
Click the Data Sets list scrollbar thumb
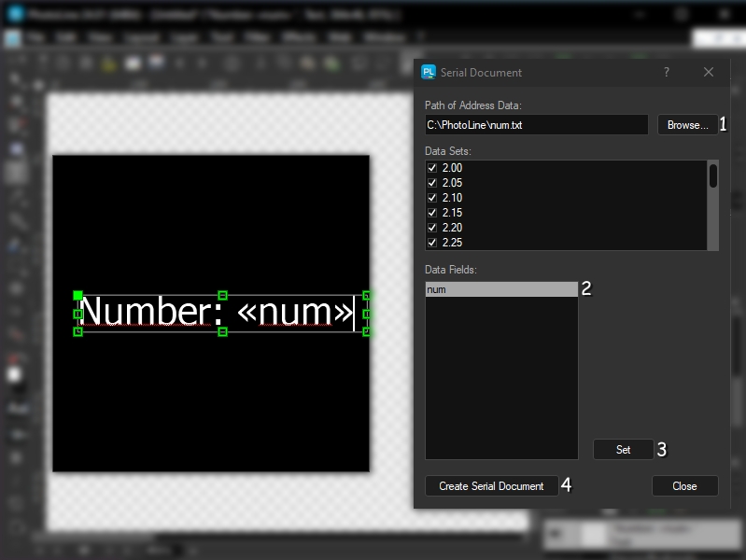(712, 175)
